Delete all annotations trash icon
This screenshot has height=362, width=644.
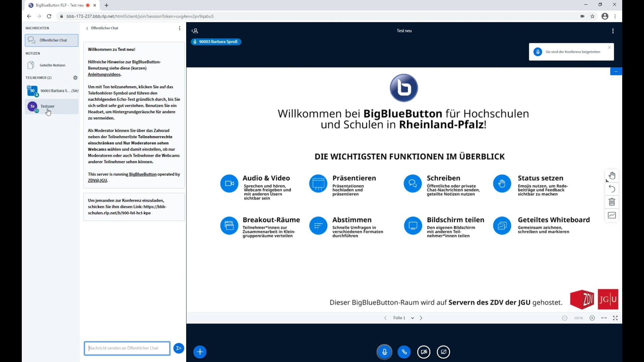coord(612,202)
